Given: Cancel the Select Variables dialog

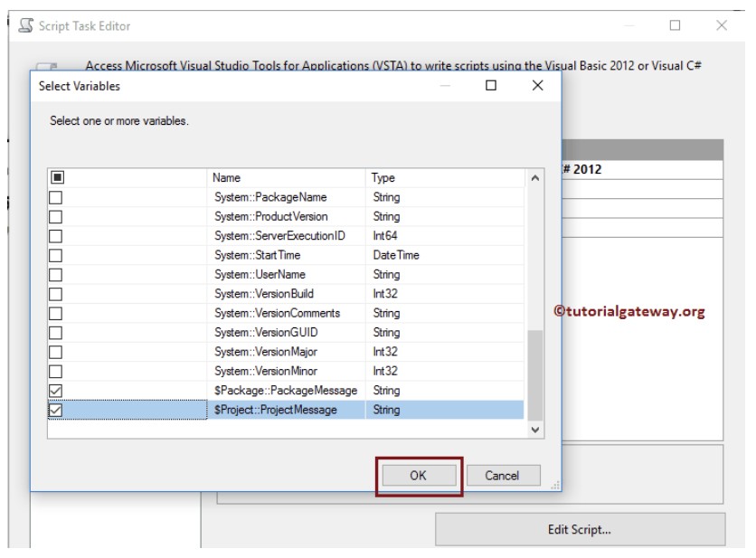Looking at the screenshot, I should tap(503, 476).
